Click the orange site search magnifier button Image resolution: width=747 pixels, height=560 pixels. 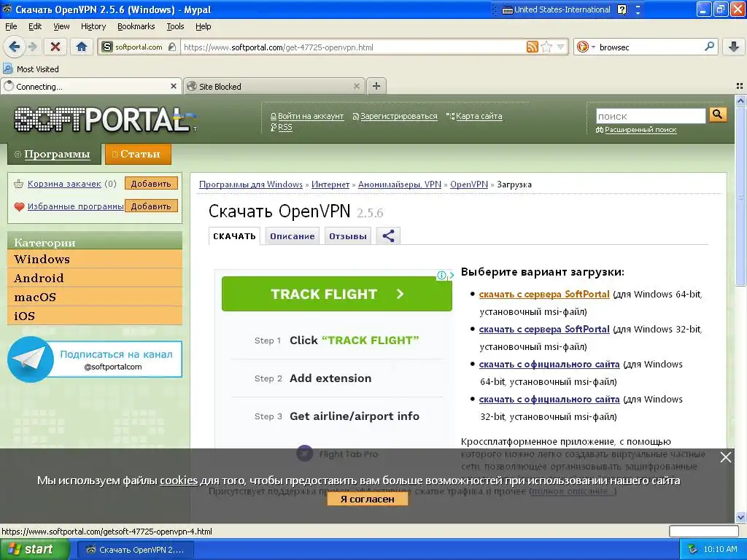click(718, 114)
